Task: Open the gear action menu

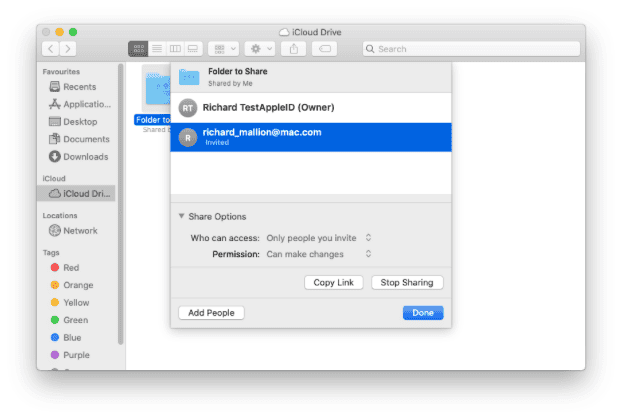Action: tap(260, 49)
